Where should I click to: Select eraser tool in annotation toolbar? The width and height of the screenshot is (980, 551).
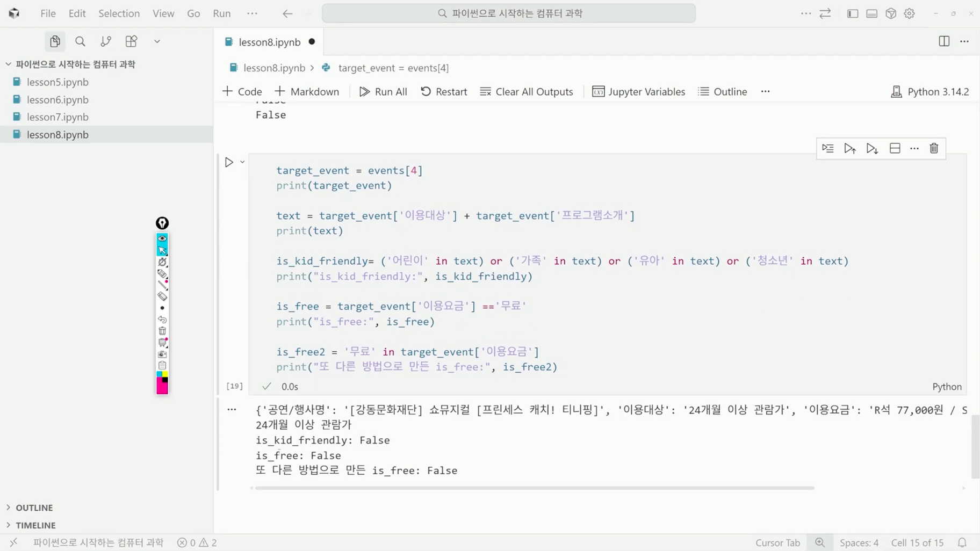162,296
